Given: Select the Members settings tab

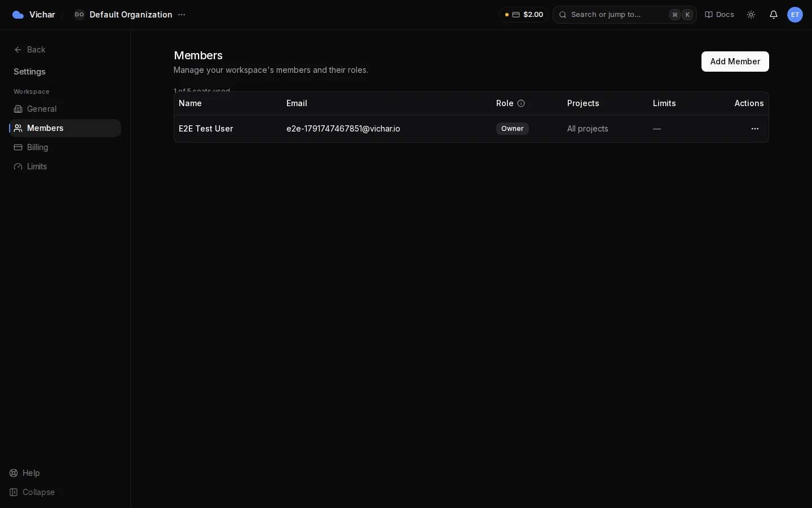Looking at the screenshot, I should (65, 128).
